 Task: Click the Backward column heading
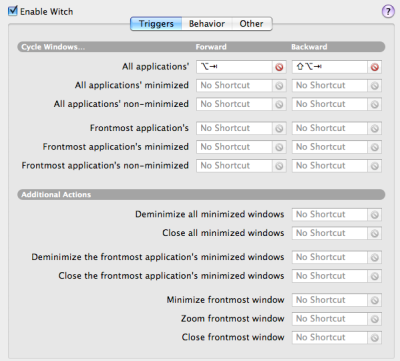coord(309,47)
